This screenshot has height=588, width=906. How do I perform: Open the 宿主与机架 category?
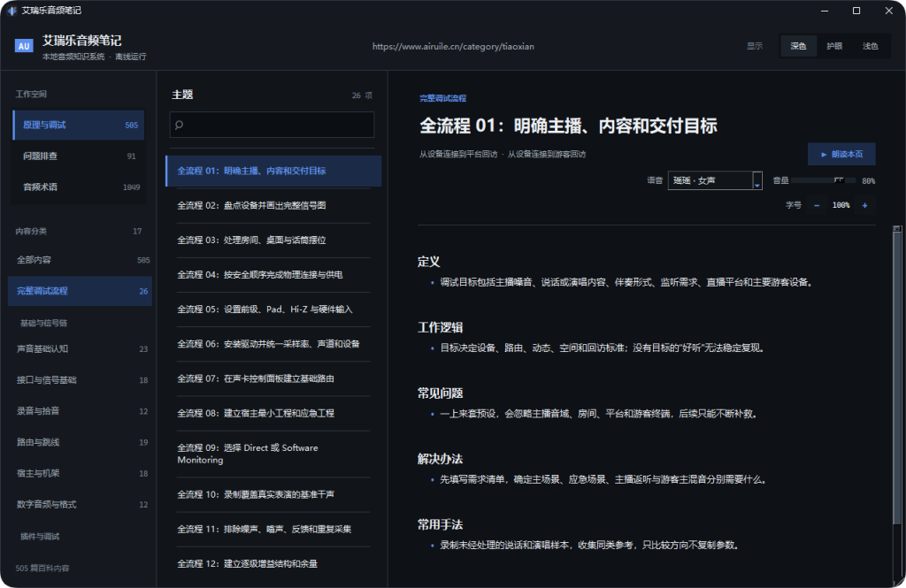pos(81,474)
